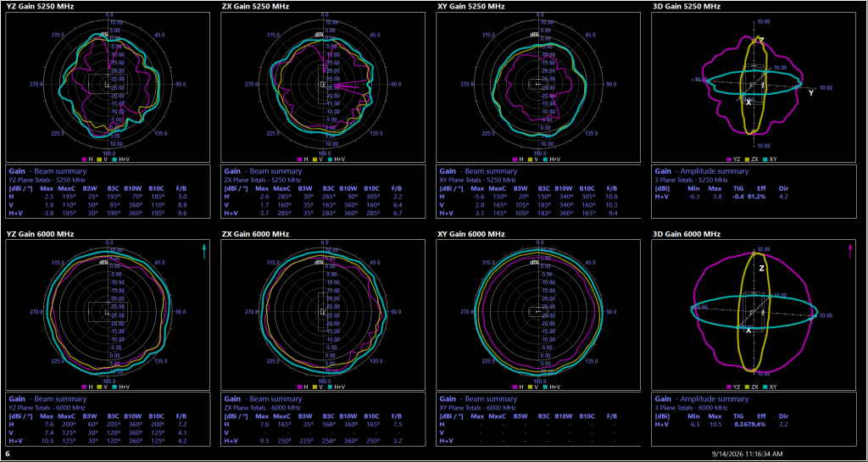Click the H+V legend swatch in YZ Gain 6000 MHz
868x462 pixels.
coord(114,387)
